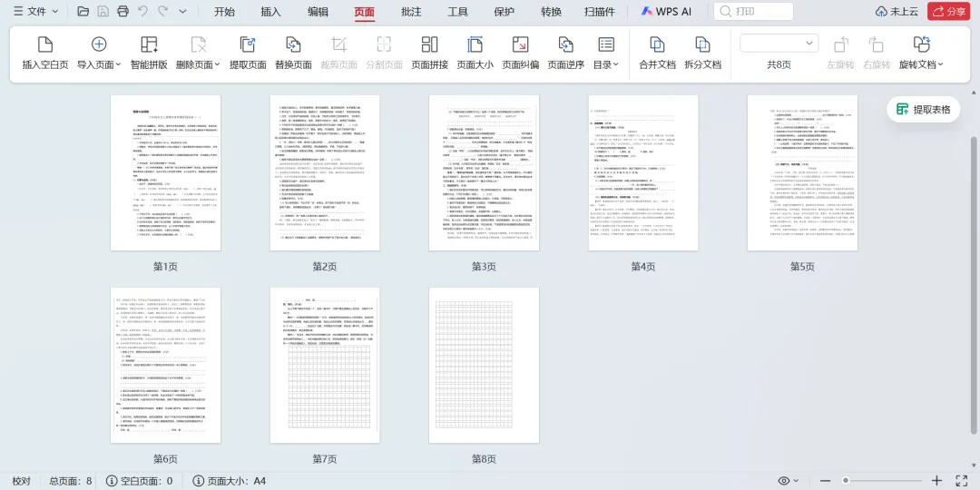Click the zoom in plus button
980x490 pixels.
click(936, 481)
